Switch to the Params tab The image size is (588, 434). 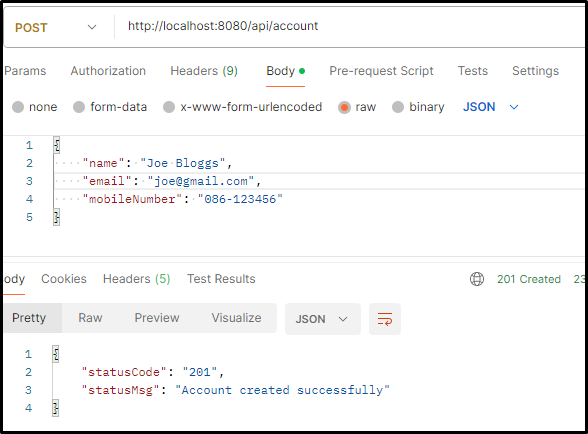[25, 71]
